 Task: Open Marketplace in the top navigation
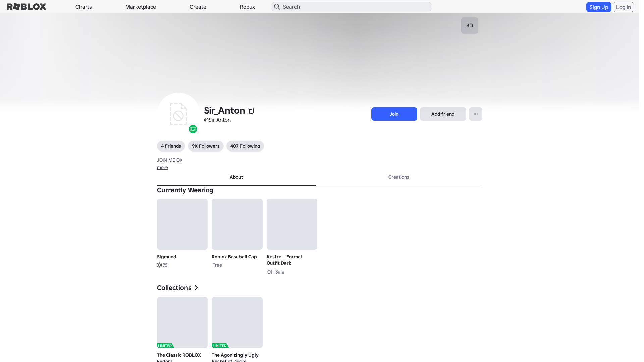pyautogui.click(x=141, y=7)
